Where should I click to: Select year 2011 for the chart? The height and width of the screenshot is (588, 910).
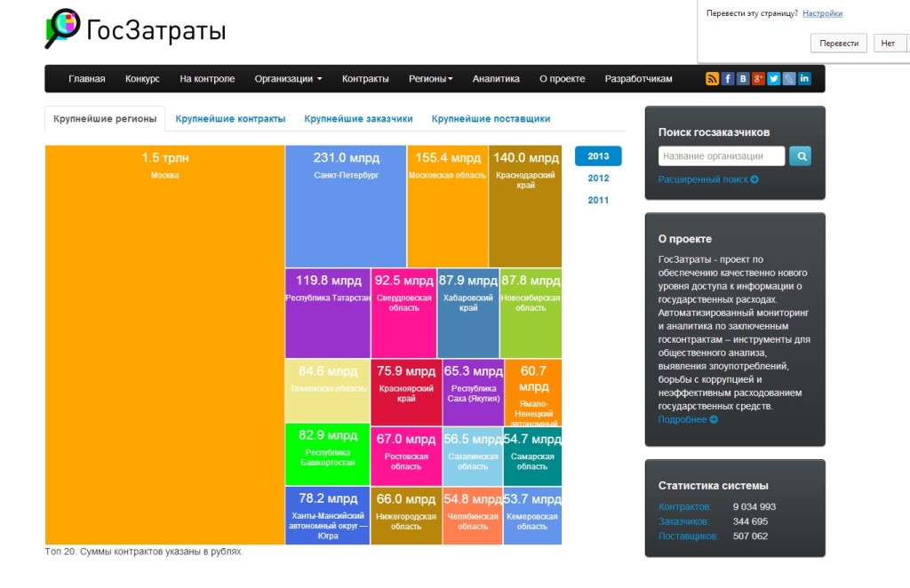(598, 200)
